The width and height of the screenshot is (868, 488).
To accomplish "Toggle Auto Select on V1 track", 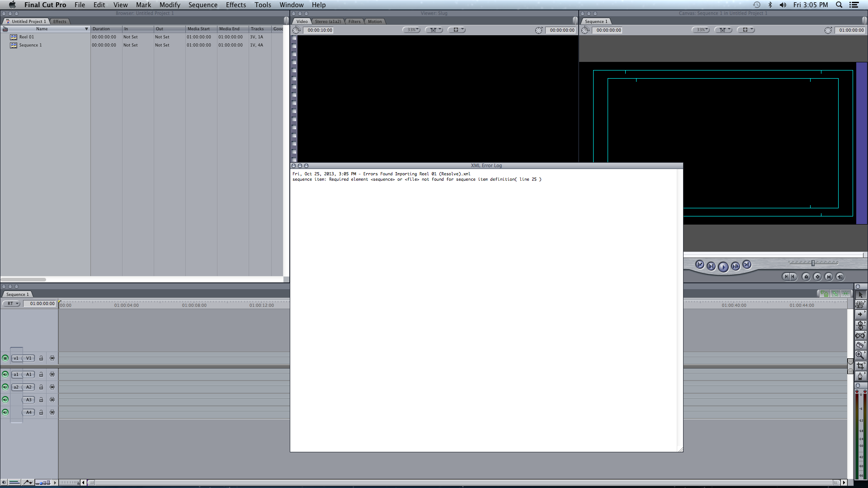I will tap(52, 358).
